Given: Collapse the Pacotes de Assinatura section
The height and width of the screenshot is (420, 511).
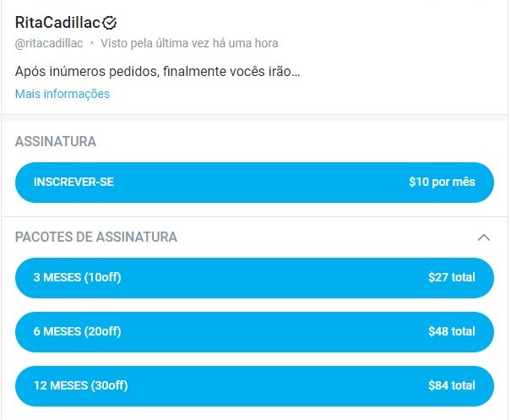Looking at the screenshot, I should coord(484,237).
